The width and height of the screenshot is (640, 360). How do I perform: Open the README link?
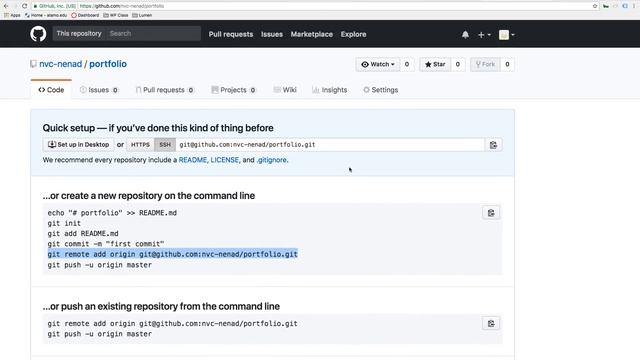(x=193, y=160)
